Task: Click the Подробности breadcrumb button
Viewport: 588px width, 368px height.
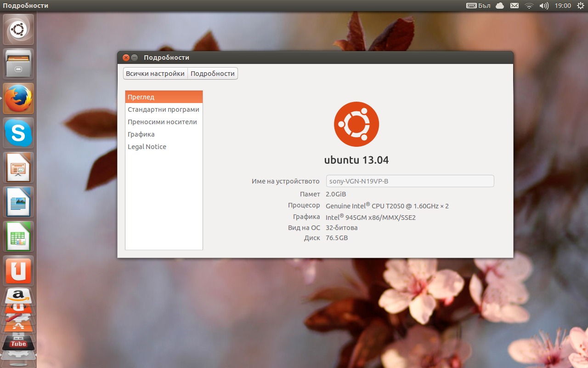Action: [213, 74]
